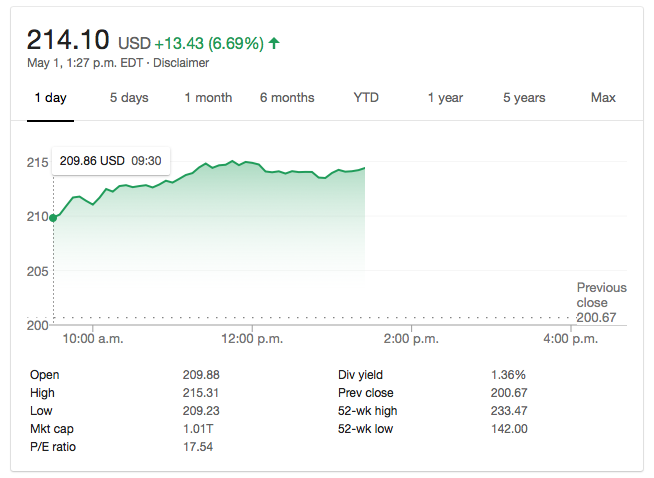The height and width of the screenshot is (478, 654).
Task: Open the 5 years tab
Action: coord(524,98)
